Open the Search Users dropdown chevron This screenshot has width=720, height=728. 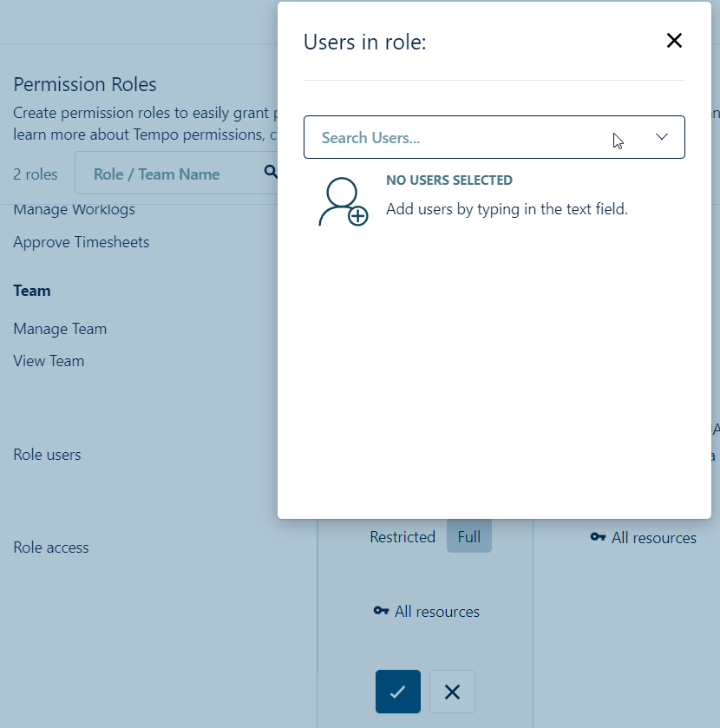(662, 136)
